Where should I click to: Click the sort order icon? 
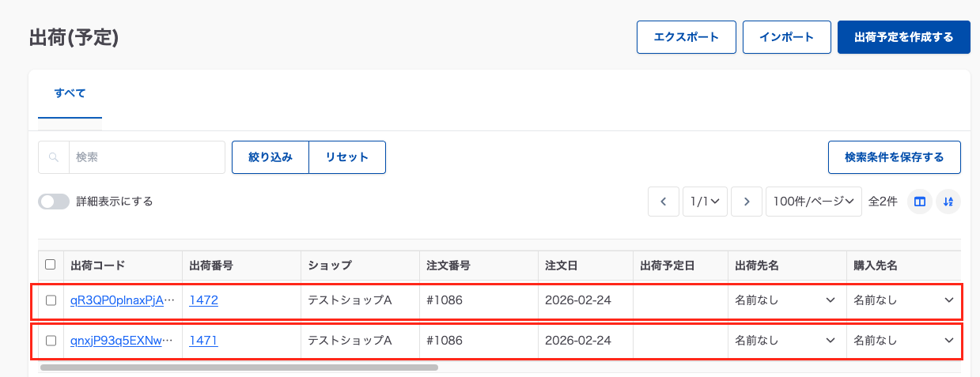pos(948,202)
